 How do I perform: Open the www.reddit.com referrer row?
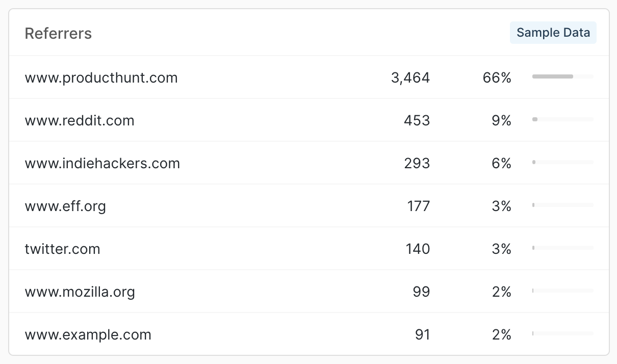[80, 121]
